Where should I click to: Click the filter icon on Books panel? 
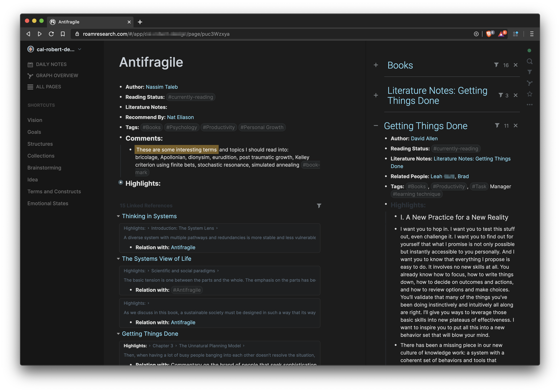pyautogui.click(x=496, y=65)
